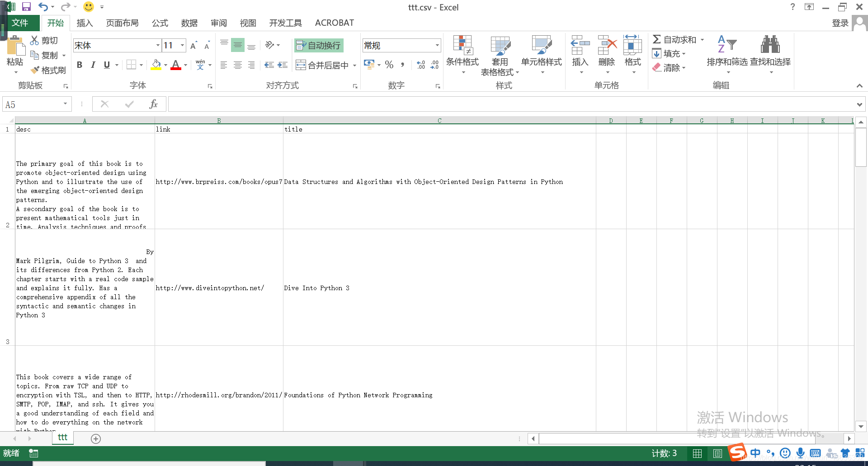Toggle center text alignment
The width and height of the screenshot is (868, 466).
point(238,65)
